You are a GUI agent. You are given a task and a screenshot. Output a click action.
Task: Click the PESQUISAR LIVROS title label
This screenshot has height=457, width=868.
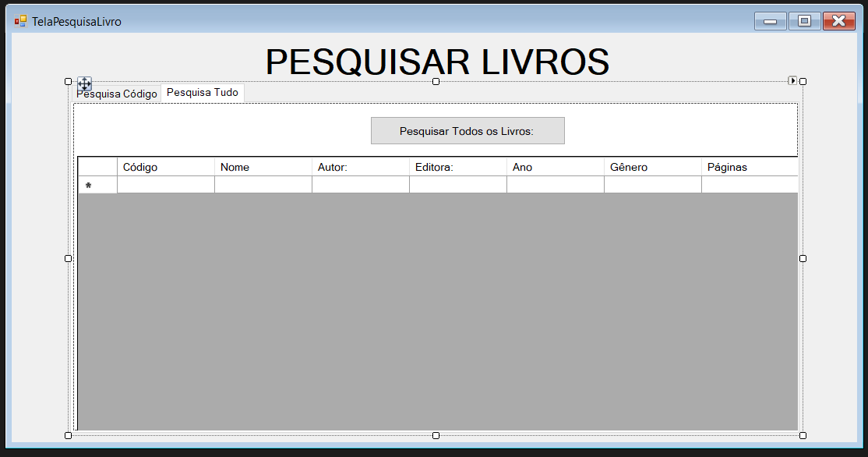point(436,60)
